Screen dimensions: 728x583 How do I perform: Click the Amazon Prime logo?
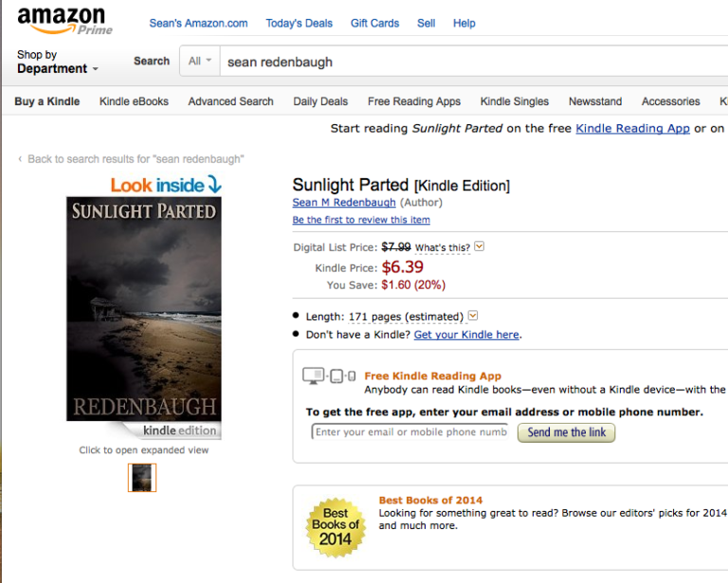point(64,21)
